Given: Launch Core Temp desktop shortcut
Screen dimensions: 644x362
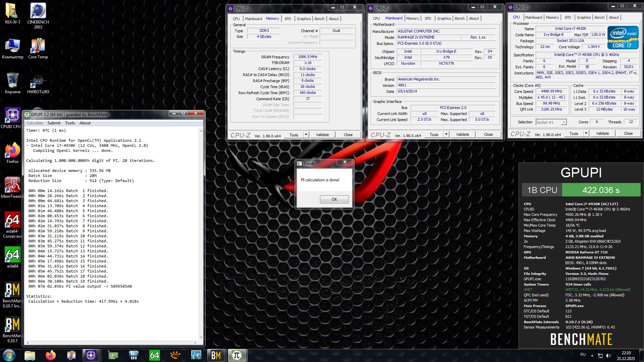Looking at the screenshot, I should click(x=38, y=49).
